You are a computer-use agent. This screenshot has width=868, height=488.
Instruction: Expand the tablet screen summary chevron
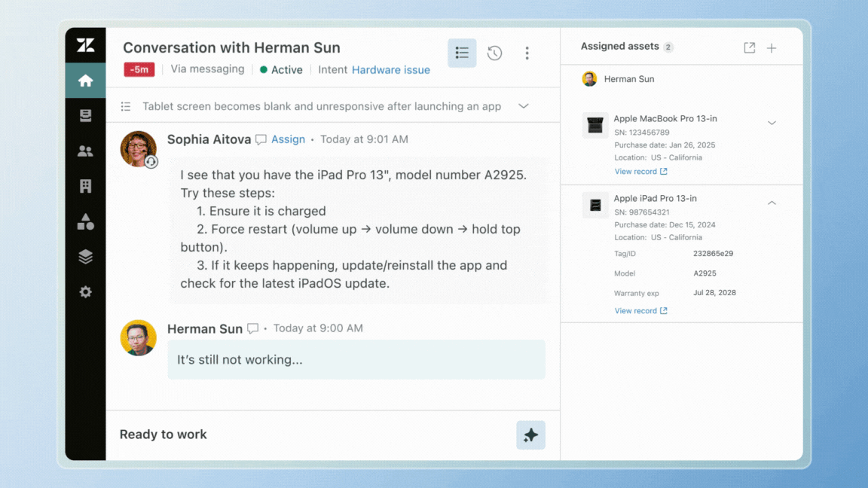(524, 106)
